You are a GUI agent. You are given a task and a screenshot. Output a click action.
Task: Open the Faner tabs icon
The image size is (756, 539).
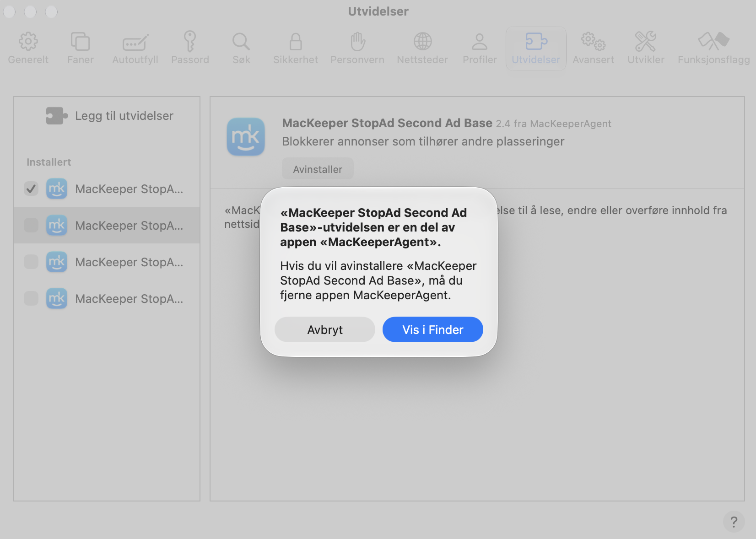pos(81,42)
